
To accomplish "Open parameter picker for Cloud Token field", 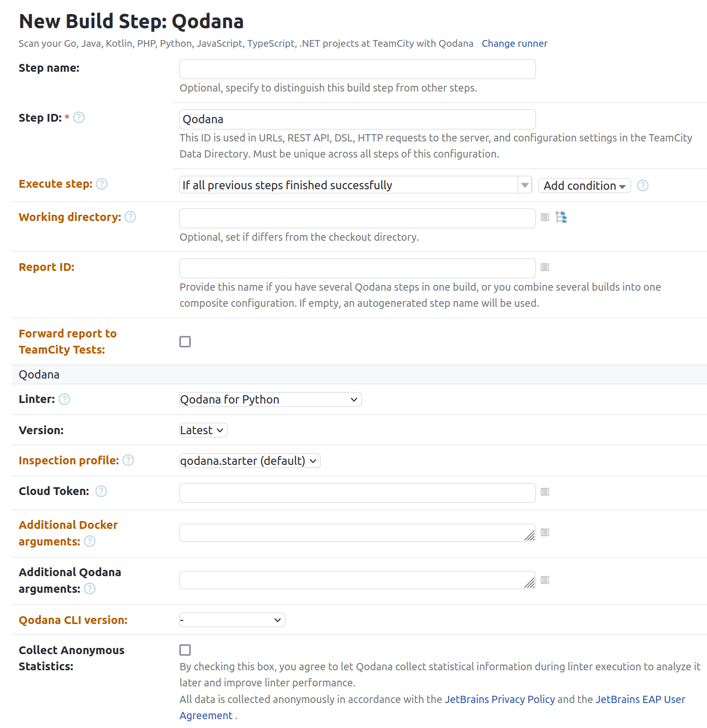I will pos(544,491).
